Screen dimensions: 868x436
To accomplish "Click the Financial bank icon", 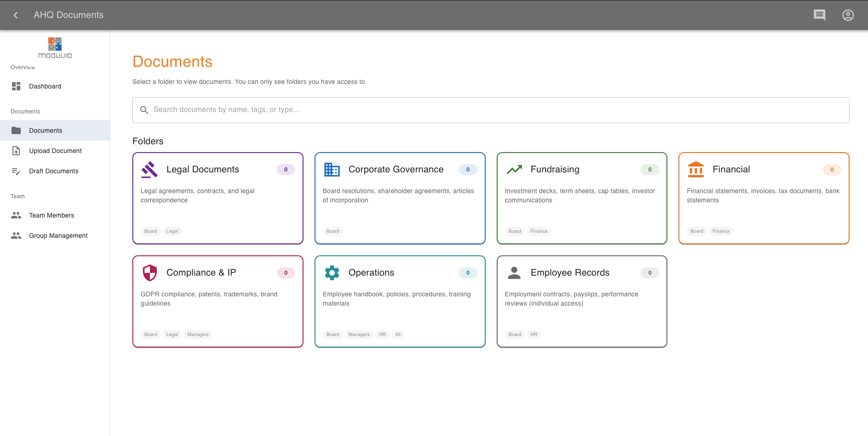I will 696,170.
